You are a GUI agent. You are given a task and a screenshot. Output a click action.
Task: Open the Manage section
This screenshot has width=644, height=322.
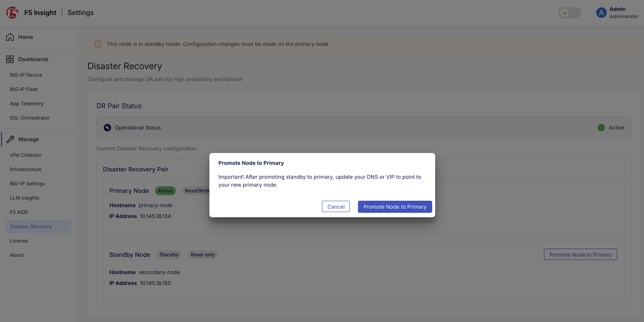(x=29, y=139)
